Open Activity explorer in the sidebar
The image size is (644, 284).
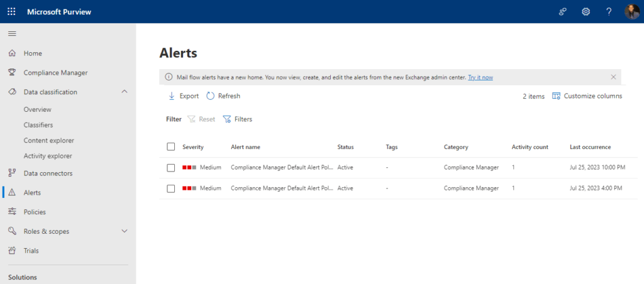pos(48,156)
